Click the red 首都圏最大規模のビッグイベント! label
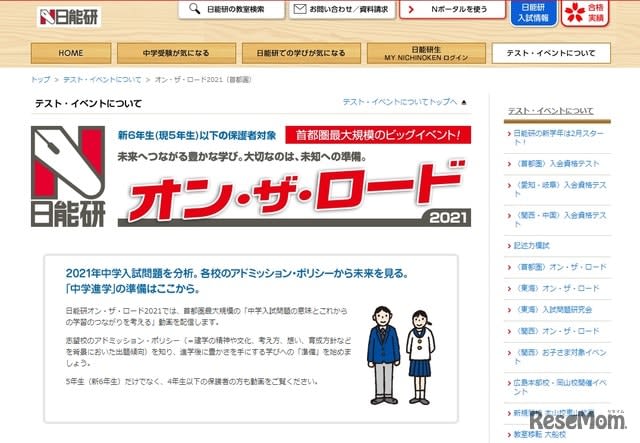The height and width of the screenshot is (443, 640). point(378,135)
